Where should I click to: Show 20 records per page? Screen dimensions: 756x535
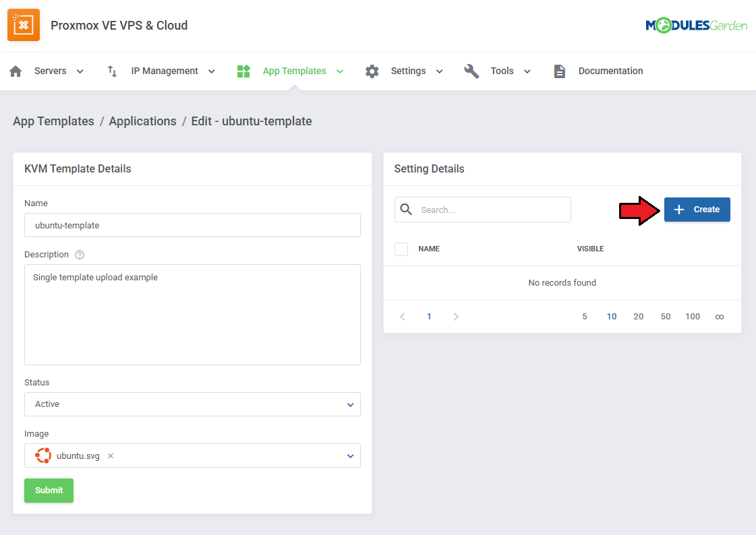click(639, 317)
